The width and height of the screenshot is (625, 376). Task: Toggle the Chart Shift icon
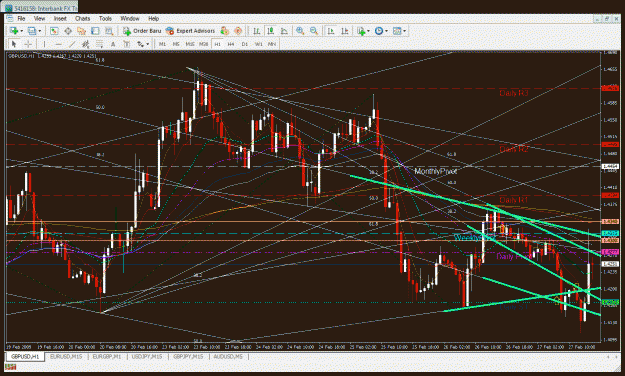345,31
